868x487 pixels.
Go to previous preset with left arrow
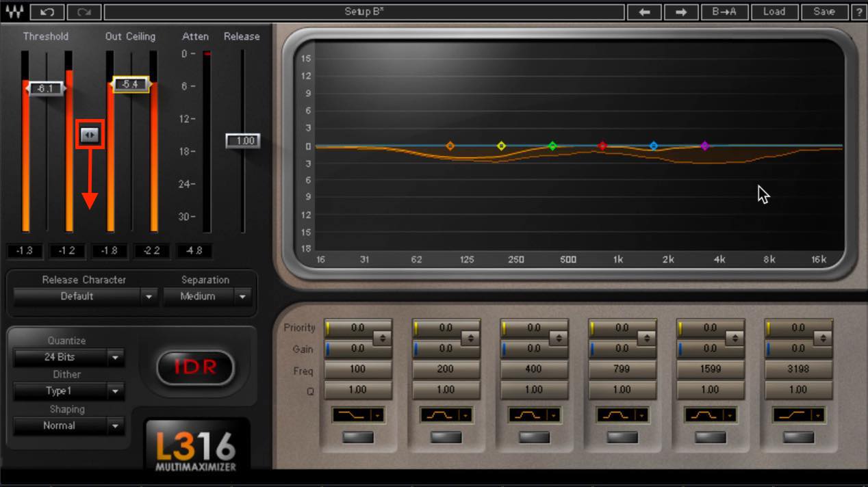click(x=645, y=12)
